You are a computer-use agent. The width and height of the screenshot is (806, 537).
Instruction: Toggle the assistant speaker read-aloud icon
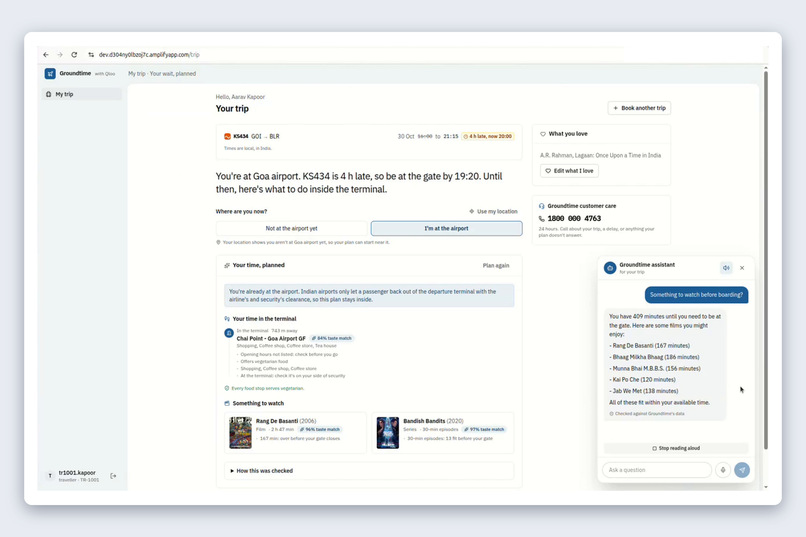tap(726, 268)
